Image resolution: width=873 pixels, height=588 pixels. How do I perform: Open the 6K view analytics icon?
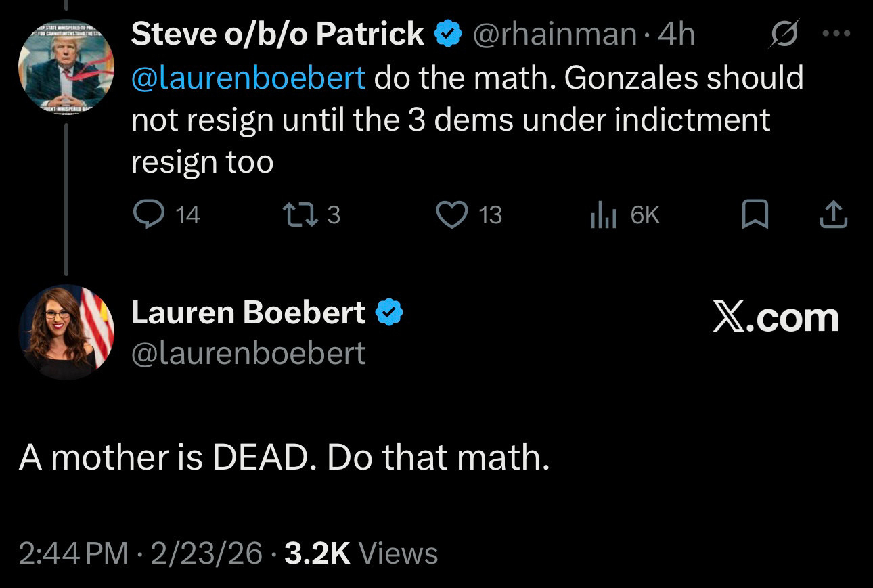coord(602,214)
